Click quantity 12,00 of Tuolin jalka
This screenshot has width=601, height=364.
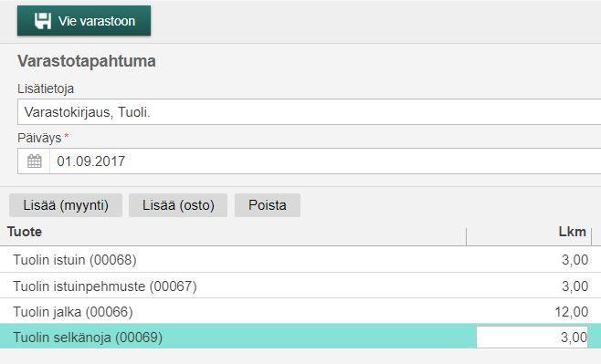tap(572, 312)
